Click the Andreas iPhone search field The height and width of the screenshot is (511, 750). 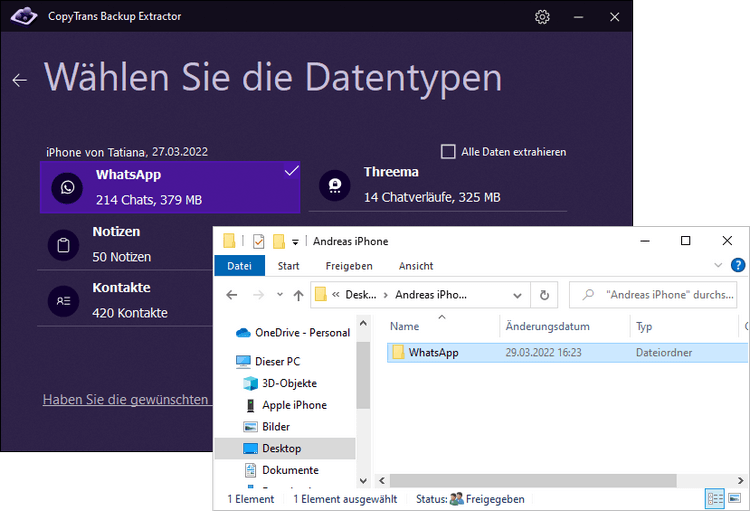click(x=653, y=295)
